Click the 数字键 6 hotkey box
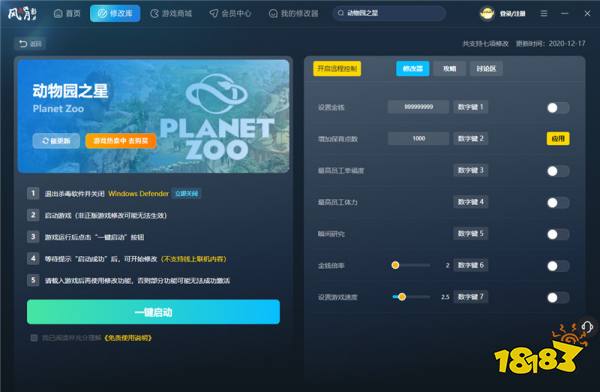This screenshot has height=392, width=600. 471,265
